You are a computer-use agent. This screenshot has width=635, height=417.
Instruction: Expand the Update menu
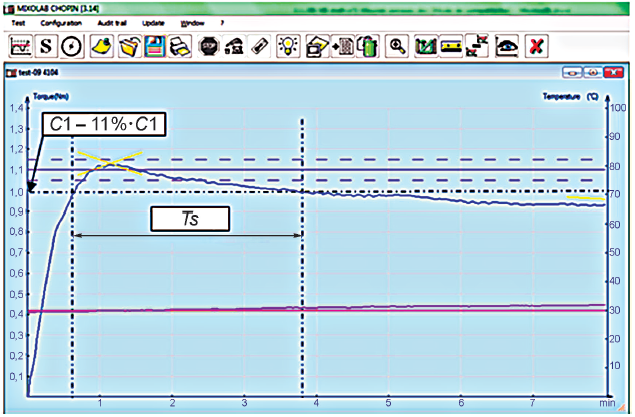154,22
